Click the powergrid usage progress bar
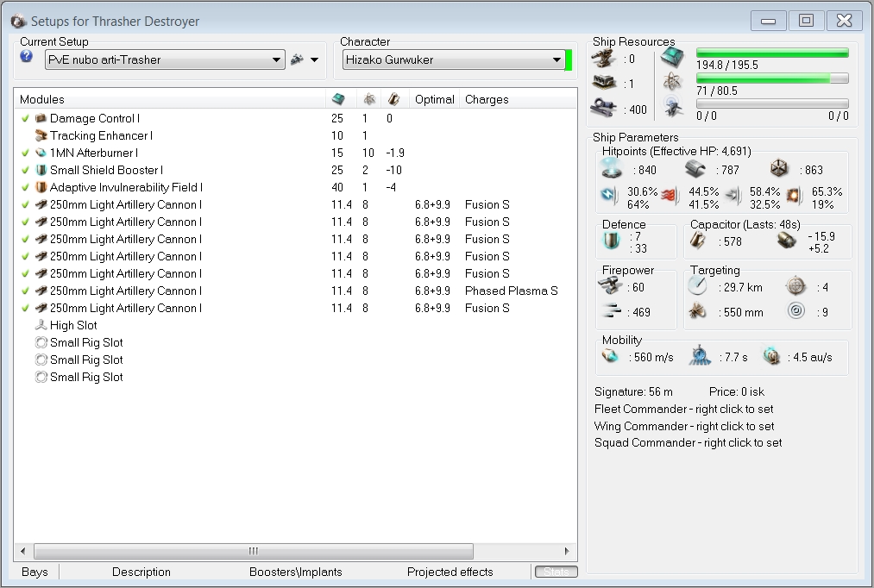 pos(772,78)
